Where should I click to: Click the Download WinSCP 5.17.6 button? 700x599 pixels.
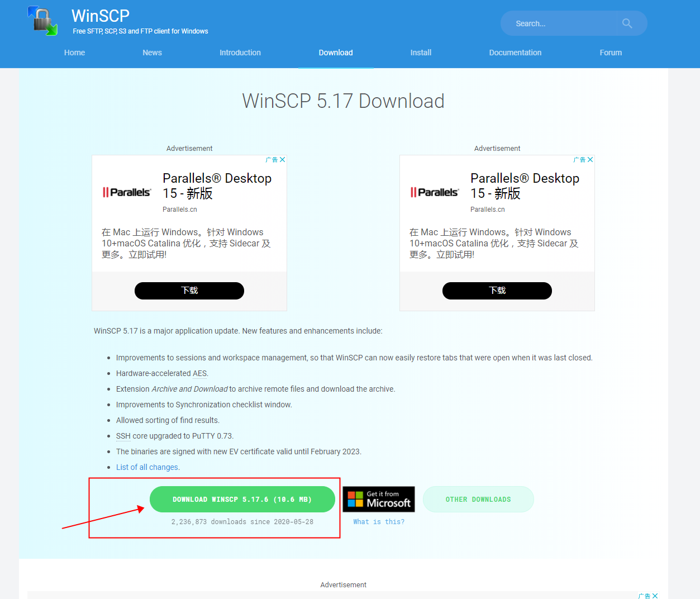(x=242, y=500)
